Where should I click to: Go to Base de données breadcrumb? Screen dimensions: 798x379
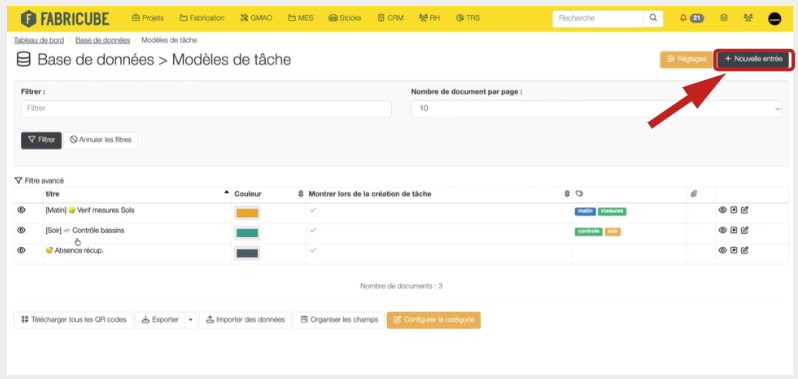[x=103, y=40]
